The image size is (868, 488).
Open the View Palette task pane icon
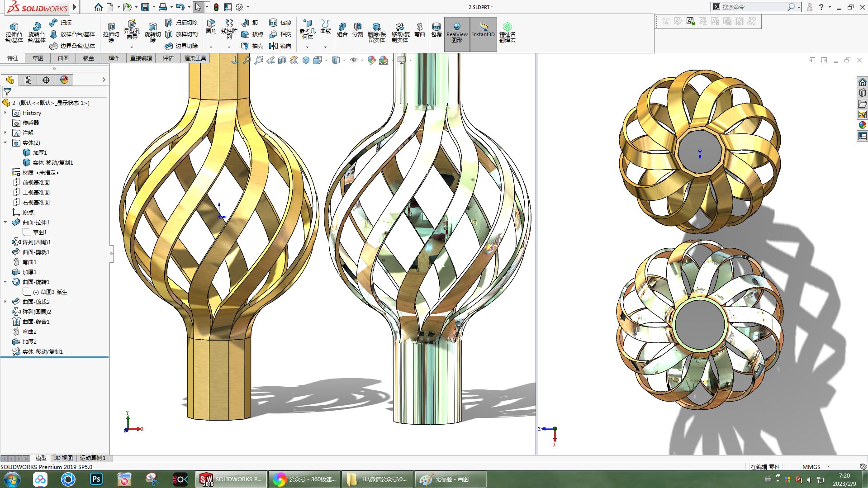(862, 114)
